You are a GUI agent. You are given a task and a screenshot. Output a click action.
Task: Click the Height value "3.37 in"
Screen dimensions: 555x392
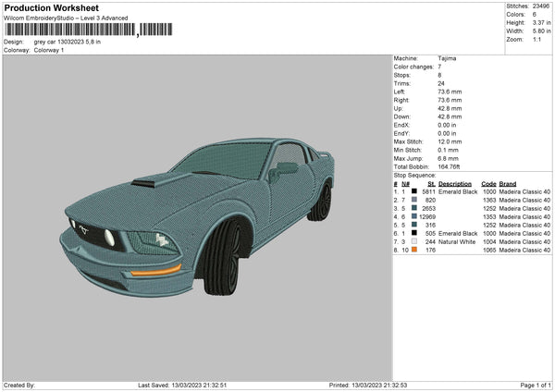pyautogui.click(x=541, y=22)
